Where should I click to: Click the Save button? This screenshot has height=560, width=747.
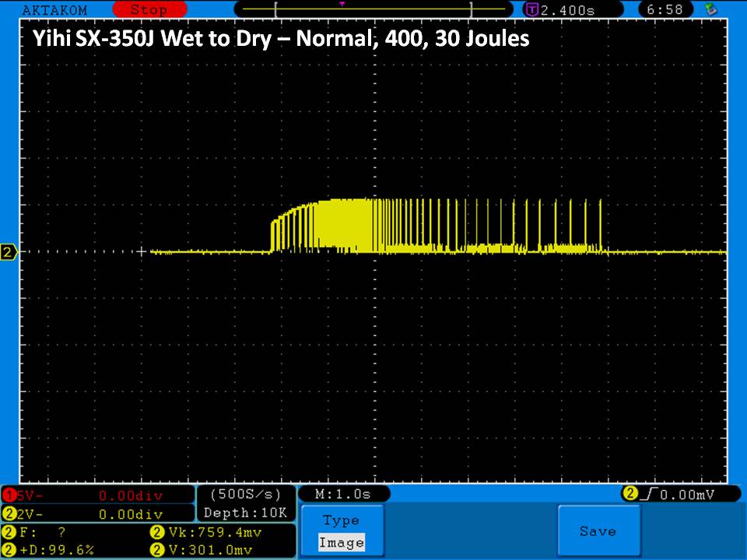[x=598, y=531]
